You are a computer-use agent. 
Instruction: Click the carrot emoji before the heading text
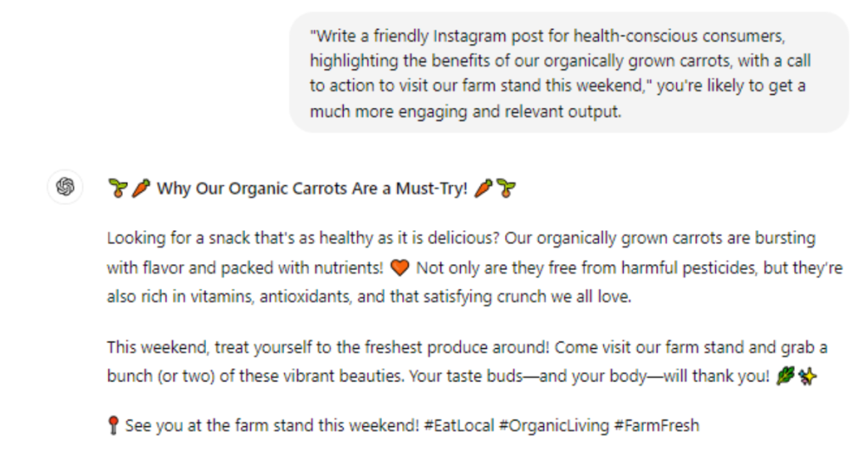pyautogui.click(x=141, y=189)
